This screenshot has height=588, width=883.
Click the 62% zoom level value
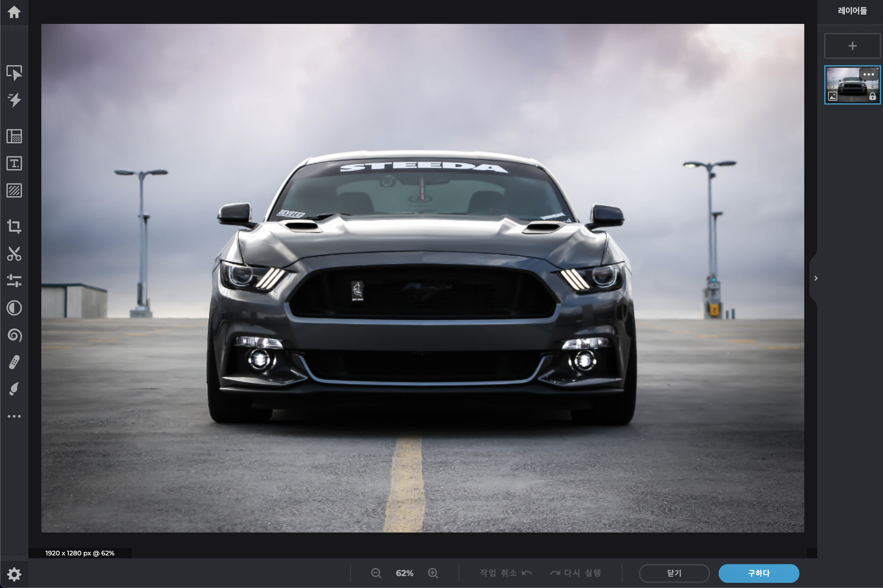405,573
